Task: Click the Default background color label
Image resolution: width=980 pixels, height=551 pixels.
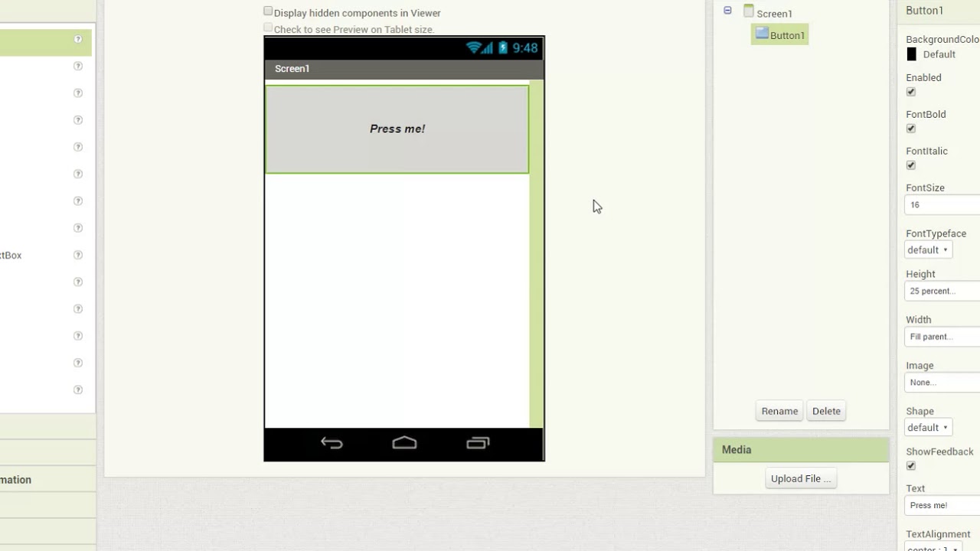Action: pos(939,54)
